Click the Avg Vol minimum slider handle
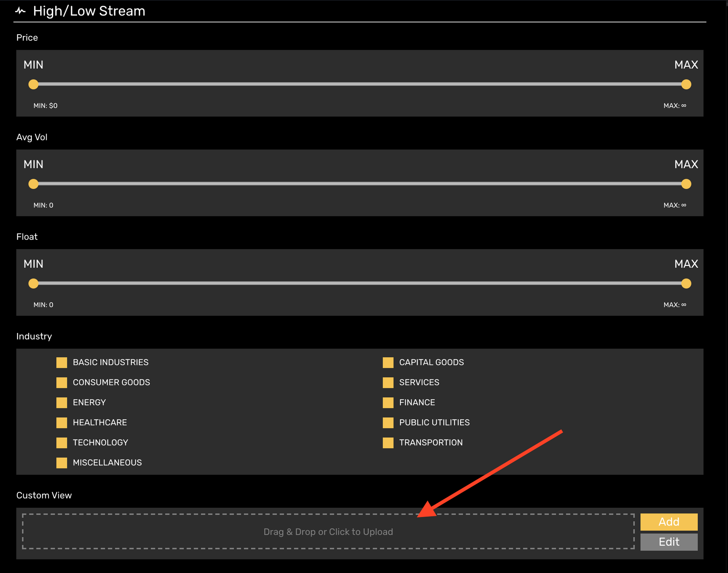Screen dimensions: 728x573 (33, 184)
